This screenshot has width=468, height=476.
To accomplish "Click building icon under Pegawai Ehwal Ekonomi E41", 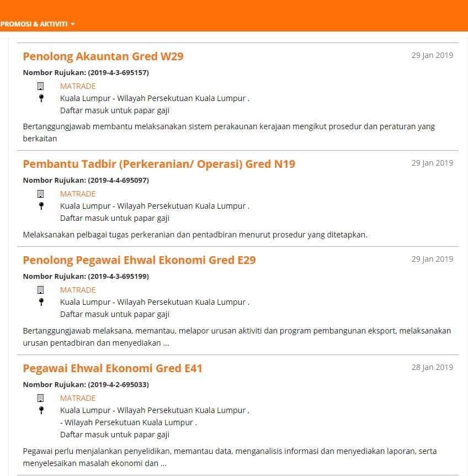I will point(40,398).
